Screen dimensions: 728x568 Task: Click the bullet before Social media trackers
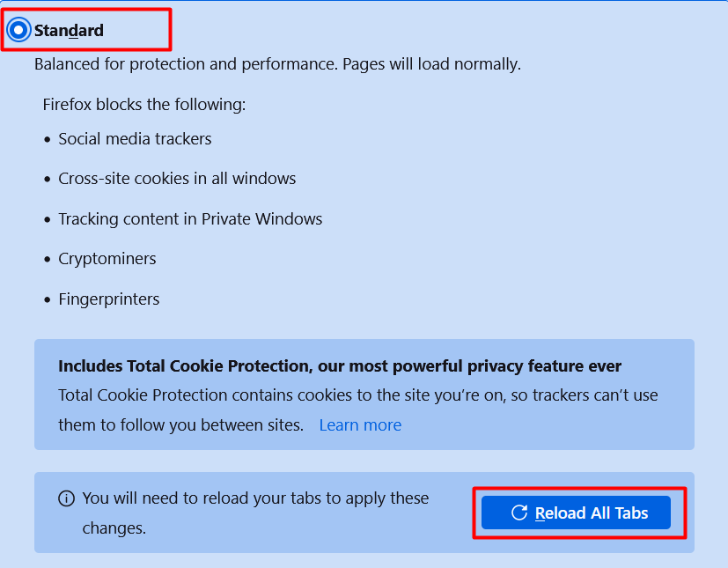[48, 139]
